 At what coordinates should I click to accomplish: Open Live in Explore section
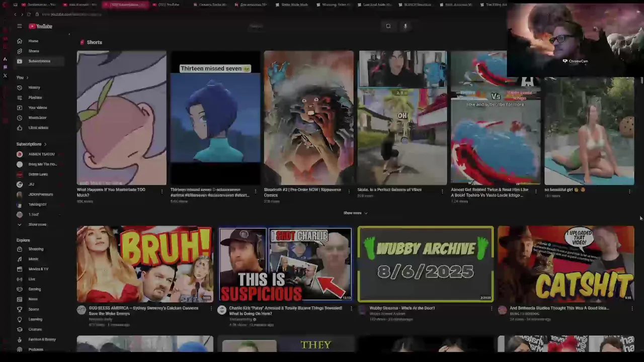pos(32,279)
